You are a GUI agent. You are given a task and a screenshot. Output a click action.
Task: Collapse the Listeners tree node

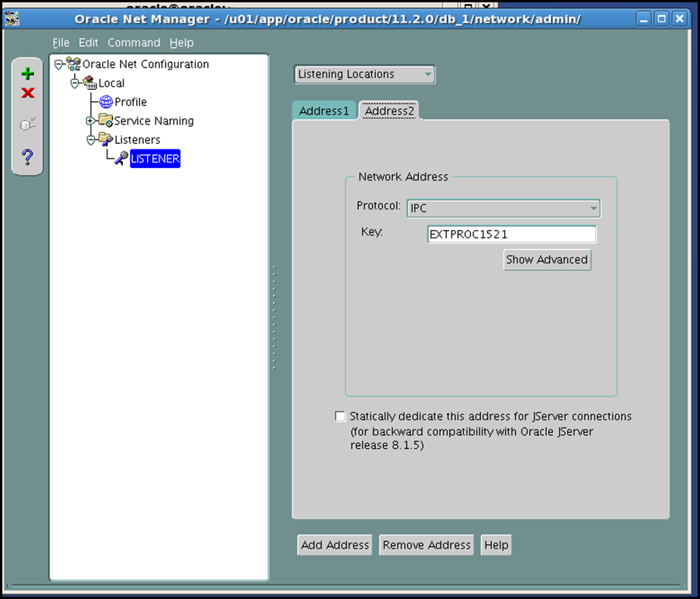pyautogui.click(x=90, y=140)
